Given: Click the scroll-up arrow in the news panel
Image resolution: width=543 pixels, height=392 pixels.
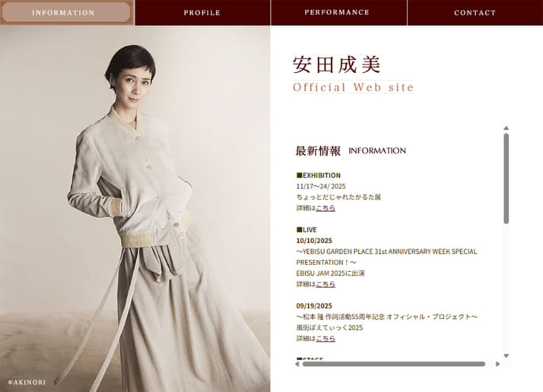Looking at the screenshot, I should (x=506, y=128).
